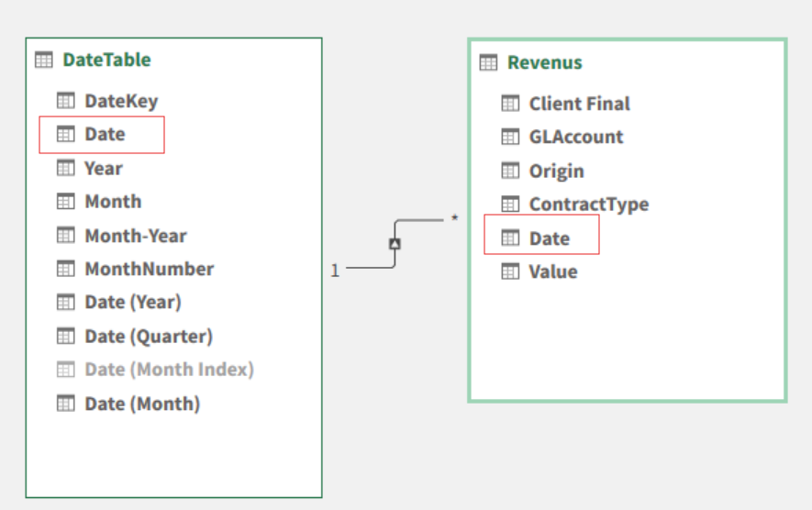812x510 pixels.
Task: Click the column icon beside Date (Quarter)
Action: (66, 336)
